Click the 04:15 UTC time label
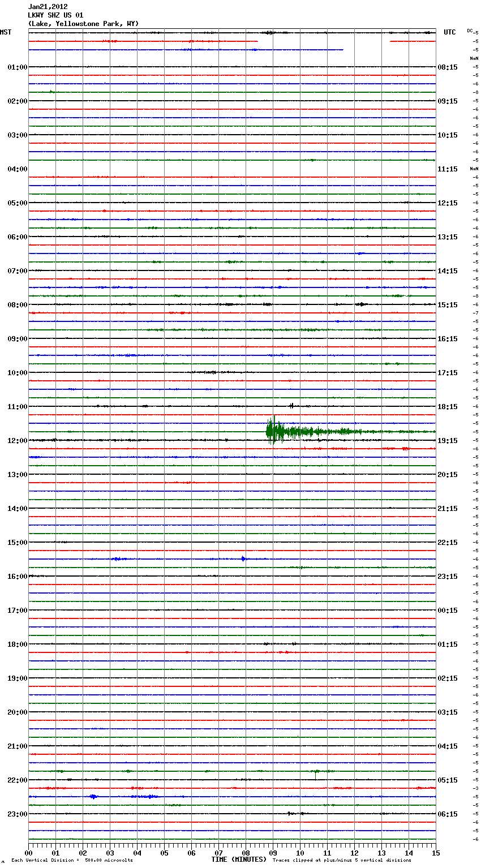Screen dimensions: 481x868 448,746
